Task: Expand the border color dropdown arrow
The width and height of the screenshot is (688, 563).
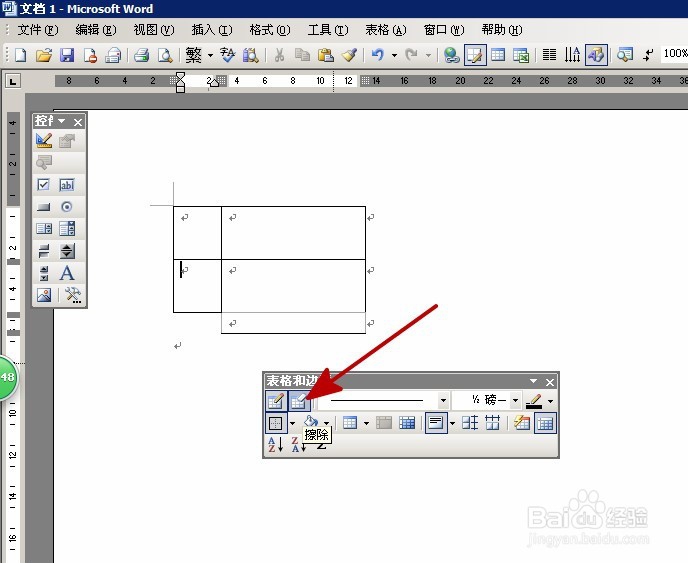Action: (x=551, y=401)
